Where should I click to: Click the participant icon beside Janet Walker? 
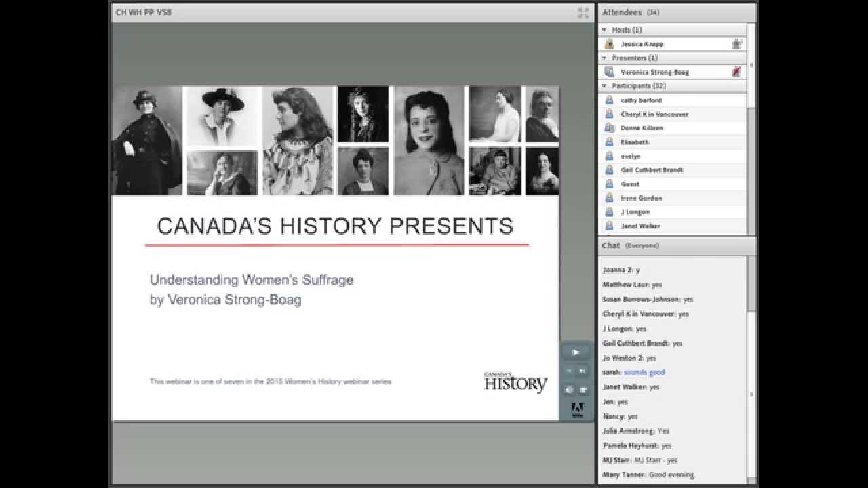[609, 226]
